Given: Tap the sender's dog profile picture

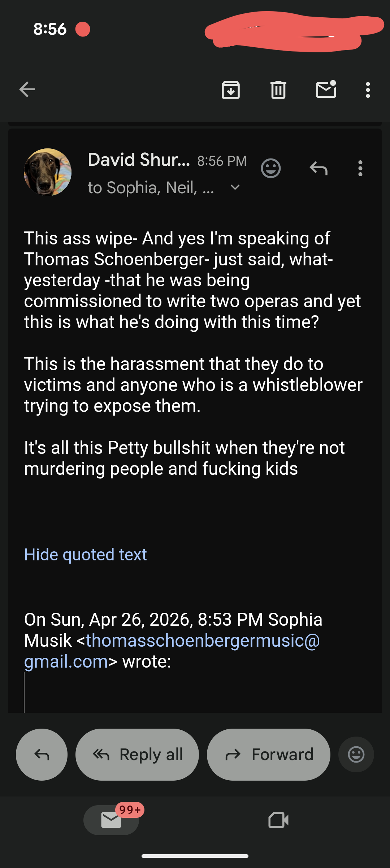Looking at the screenshot, I should (x=48, y=172).
